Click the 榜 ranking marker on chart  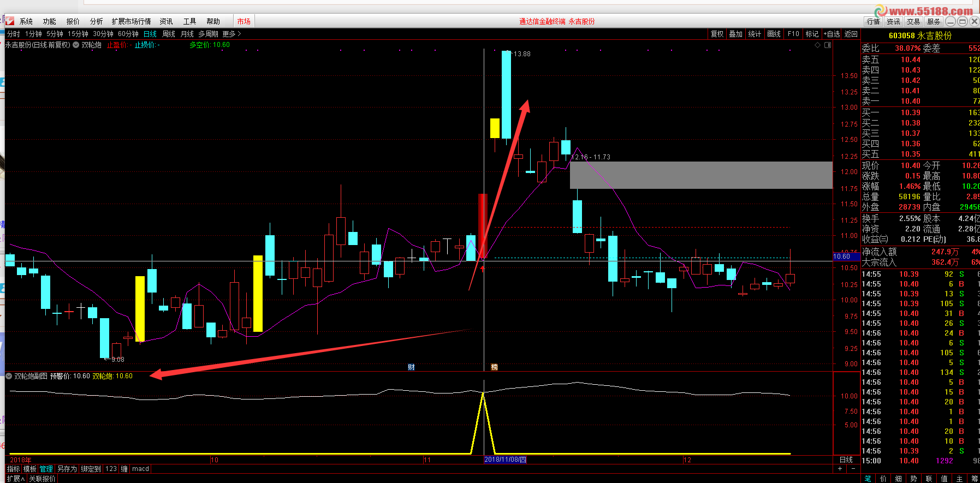pyautogui.click(x=495, y=367)
